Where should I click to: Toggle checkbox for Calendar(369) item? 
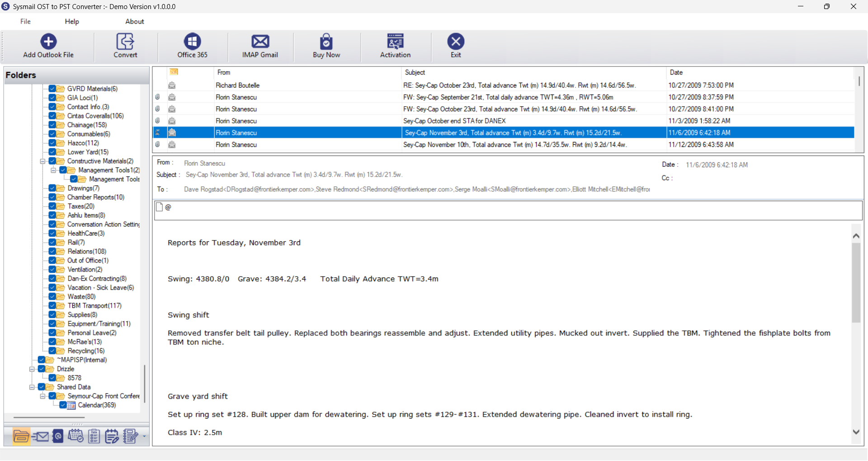pos(63,405)
